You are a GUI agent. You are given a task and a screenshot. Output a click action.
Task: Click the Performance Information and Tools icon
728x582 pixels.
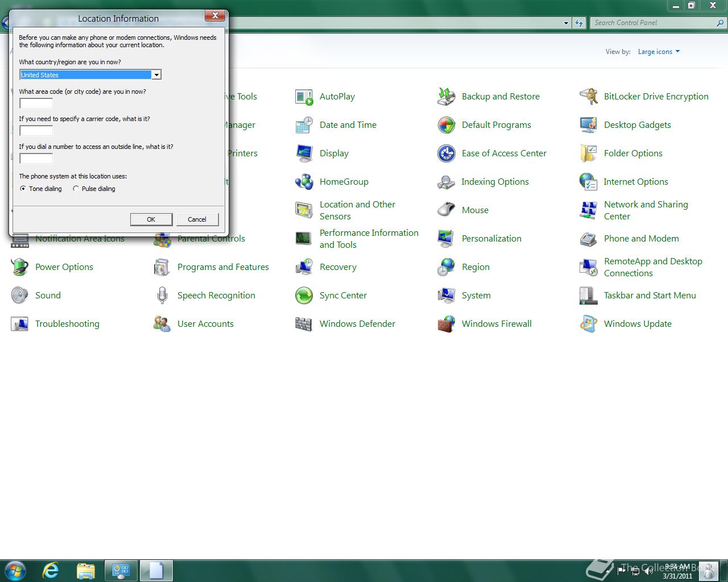304,239
